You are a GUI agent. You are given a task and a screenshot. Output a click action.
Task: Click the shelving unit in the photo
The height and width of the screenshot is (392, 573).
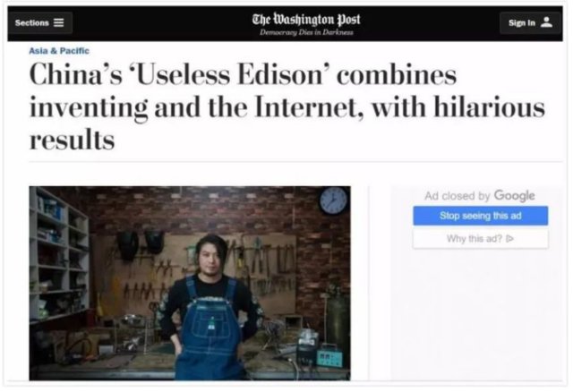[x=58, y=256]
